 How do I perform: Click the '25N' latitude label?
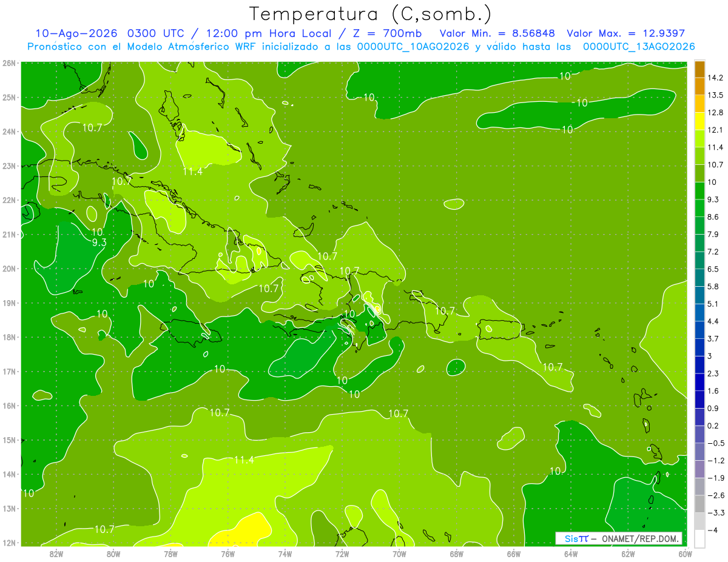[8, 97]
